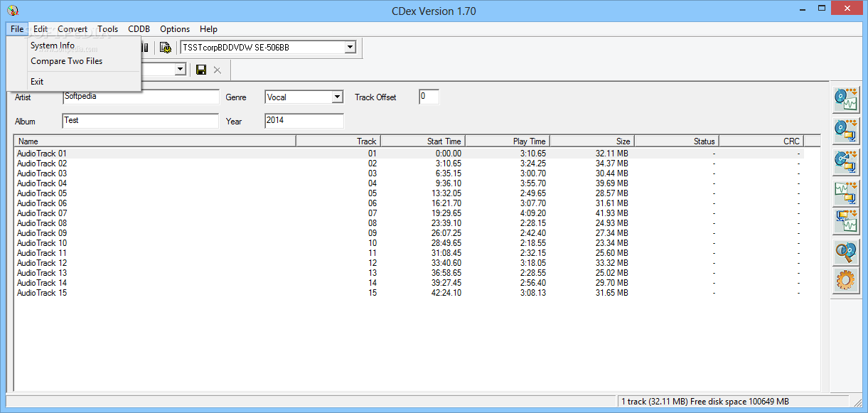Screen dimensions: 868x413
Task: Extract partial CD track icon
Action: coord(845,163)
